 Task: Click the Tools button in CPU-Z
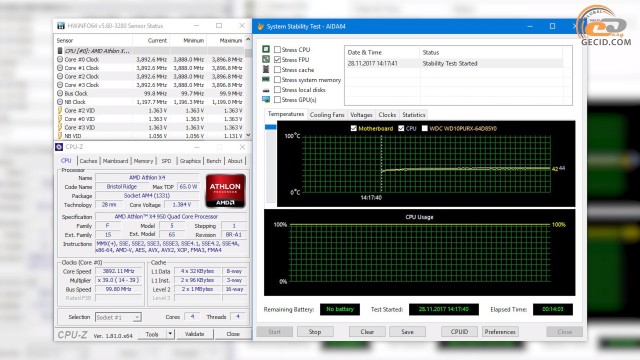(x=152, y=334)
